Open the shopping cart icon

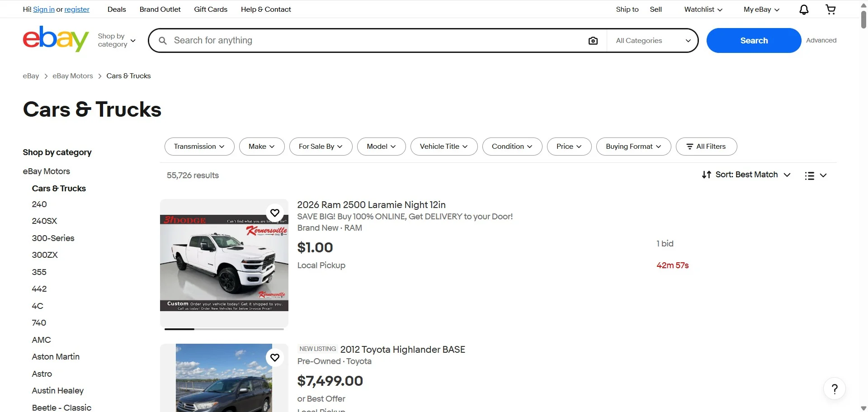click(x=830, y=9)
